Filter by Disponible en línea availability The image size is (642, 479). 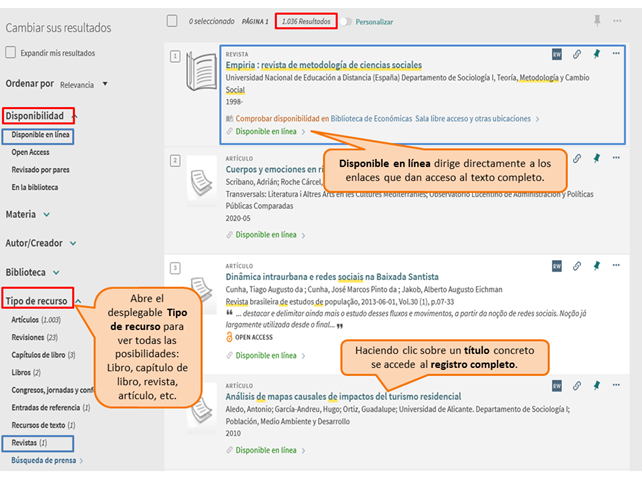(41, 135)
